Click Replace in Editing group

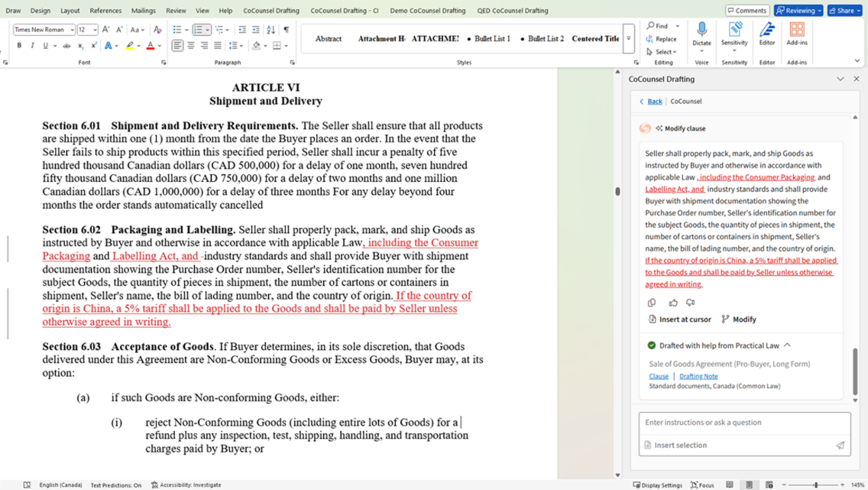[661, 39]
